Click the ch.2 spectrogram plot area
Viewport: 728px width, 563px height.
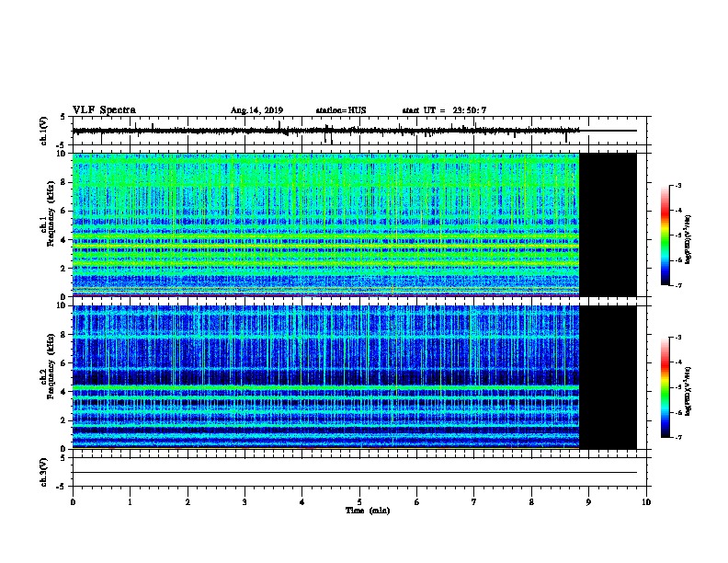coord(326,377)
